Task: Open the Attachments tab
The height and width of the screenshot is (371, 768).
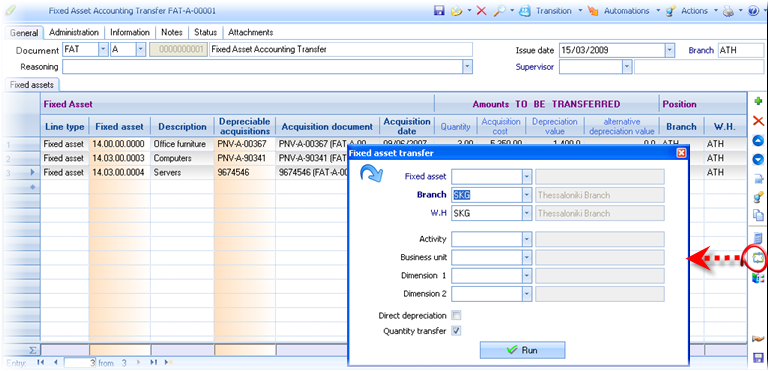Action: (250, 32)
